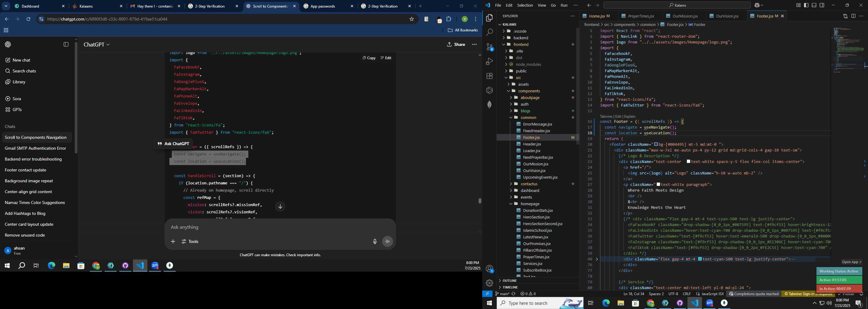The width and height of the screenshot is (868, 309).
Task: Copy the code block in ChatGPT
Action: point(369,58)
